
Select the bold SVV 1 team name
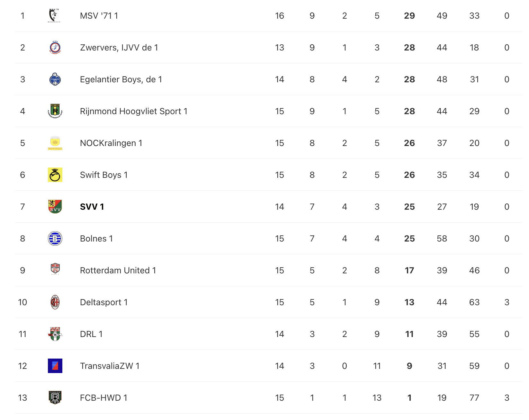92,207
